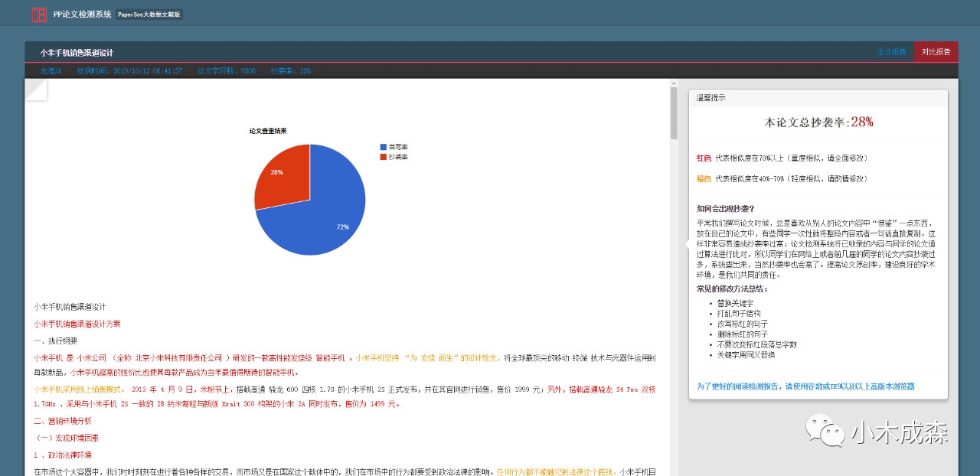Image resolution: width=980 pixels, height=476 pixels.
Task: Open the 全文报告 tab
Action: (x=891, y=52)
